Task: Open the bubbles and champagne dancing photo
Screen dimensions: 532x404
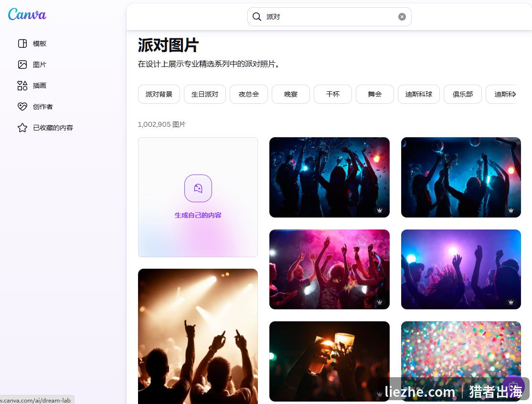Action: (461, 177)
